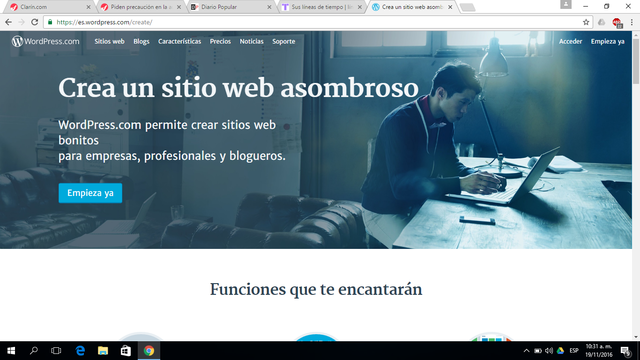
Task: Open taskbar search
Action: click(x=34, y=351)
